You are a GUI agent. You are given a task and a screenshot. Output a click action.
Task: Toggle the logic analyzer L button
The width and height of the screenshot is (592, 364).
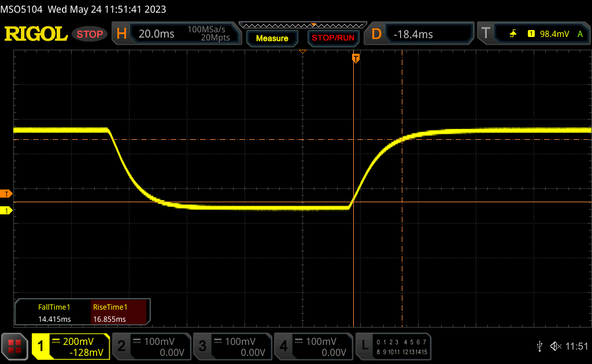pyautogui.click(x=365, y=346)
